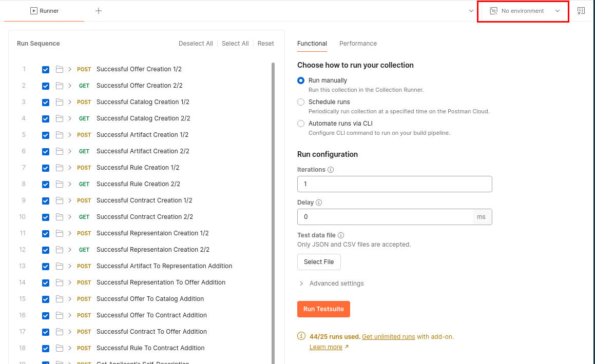Open Get unlimited runs link
Screen dimensions: 595x364
(x=388, y=336)
